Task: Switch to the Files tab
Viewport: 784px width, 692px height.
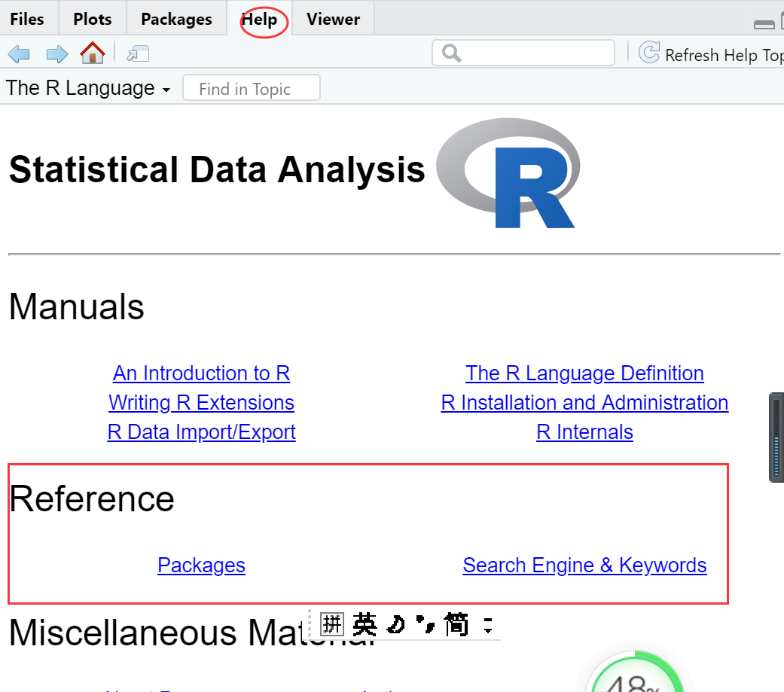Action: pos(27,19)
